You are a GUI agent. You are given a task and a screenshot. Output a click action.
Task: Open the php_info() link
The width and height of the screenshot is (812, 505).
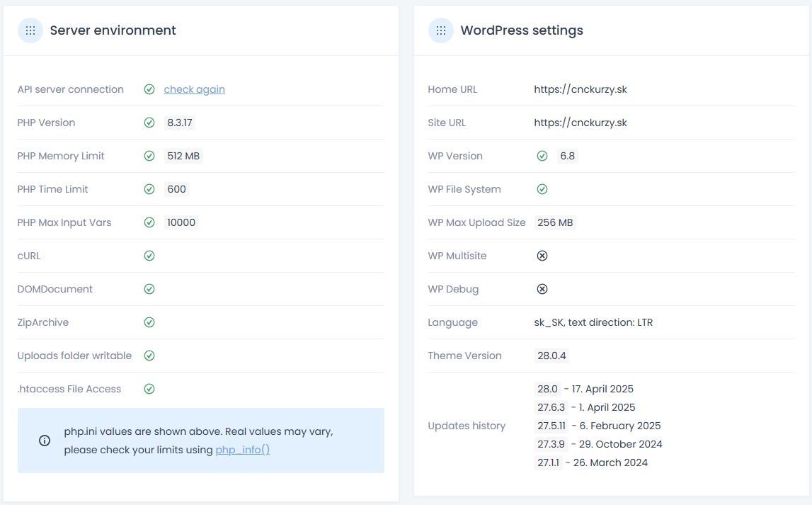(242, 450)
